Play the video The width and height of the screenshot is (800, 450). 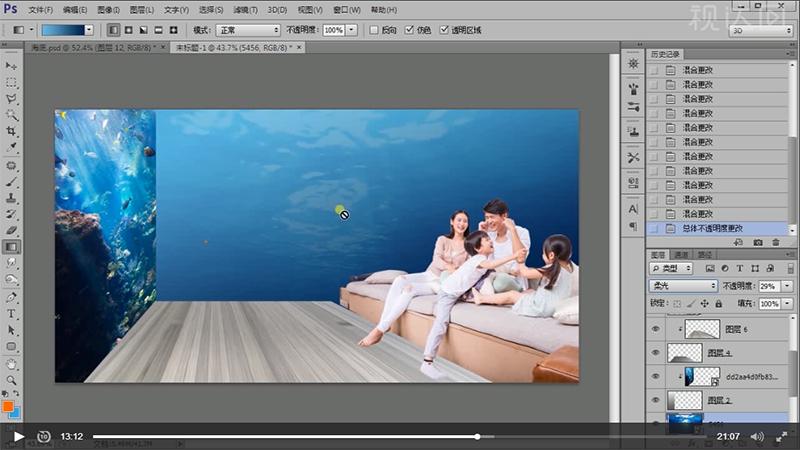click(x=19, y=436)
